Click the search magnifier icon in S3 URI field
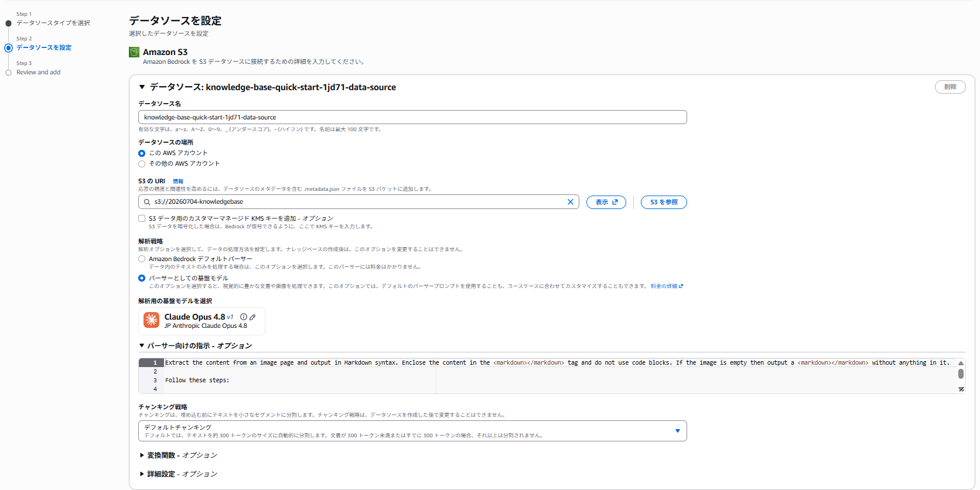 pos(147,202)
